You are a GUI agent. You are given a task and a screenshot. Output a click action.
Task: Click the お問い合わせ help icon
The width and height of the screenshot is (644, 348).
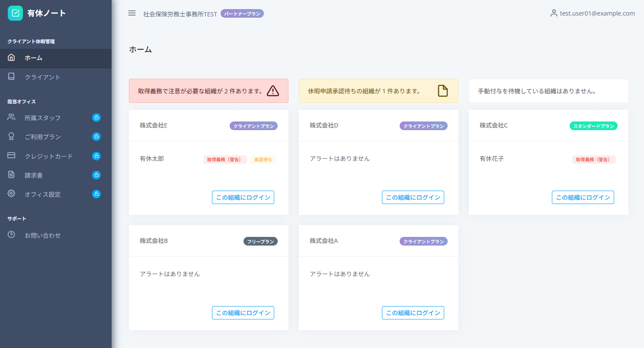pos(11,235)
